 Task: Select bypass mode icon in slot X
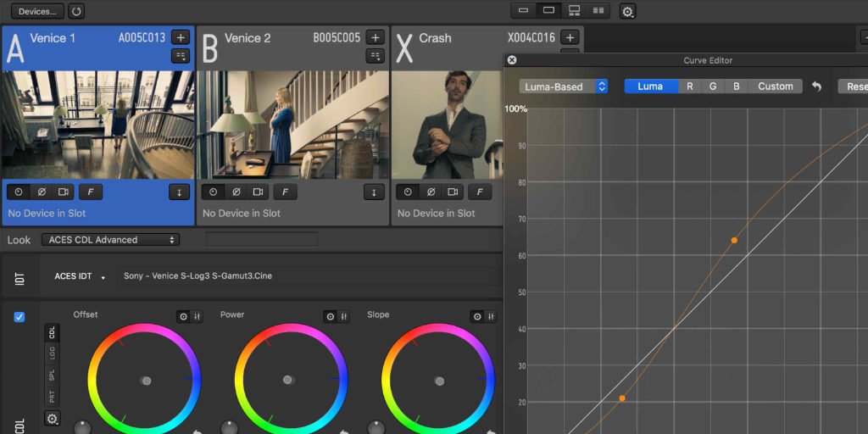coord(431,192)
